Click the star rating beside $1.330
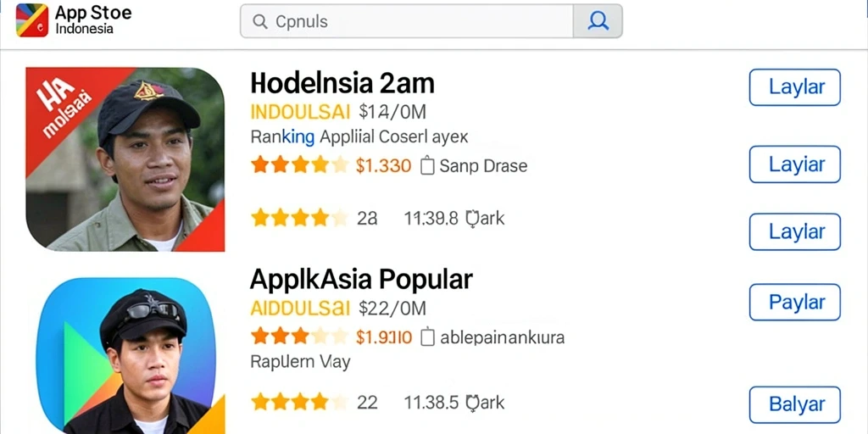Viewport: 868px width, 434px height. 299,165
